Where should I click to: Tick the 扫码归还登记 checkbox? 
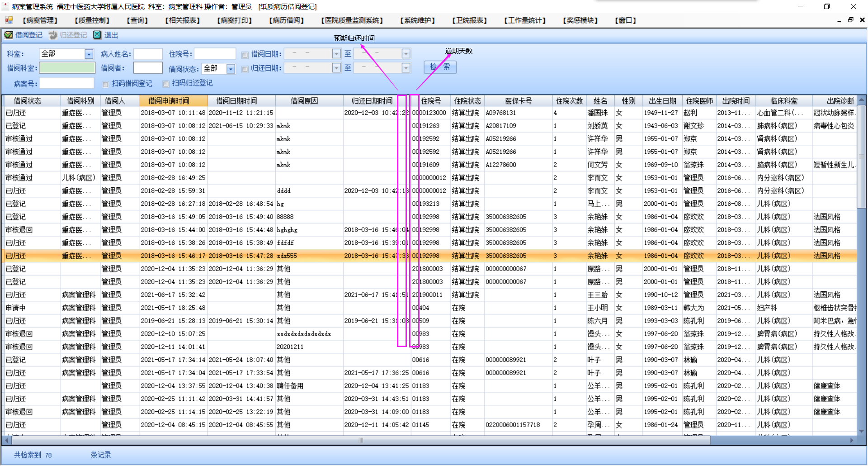[166, 84]
